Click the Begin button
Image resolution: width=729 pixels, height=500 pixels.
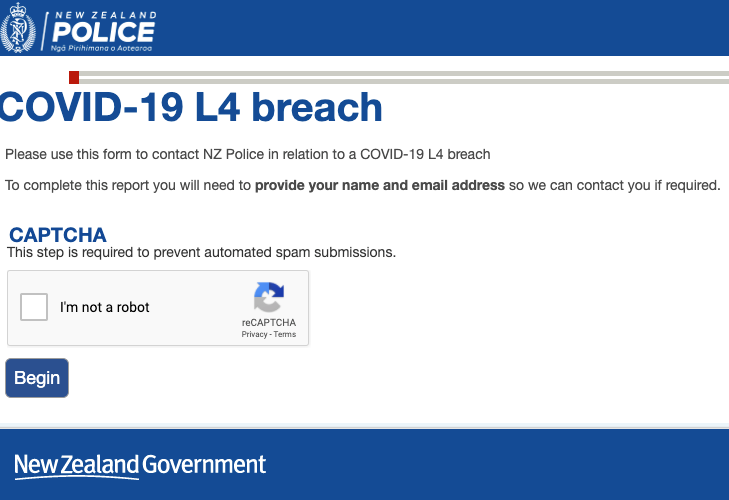point(37,378)
